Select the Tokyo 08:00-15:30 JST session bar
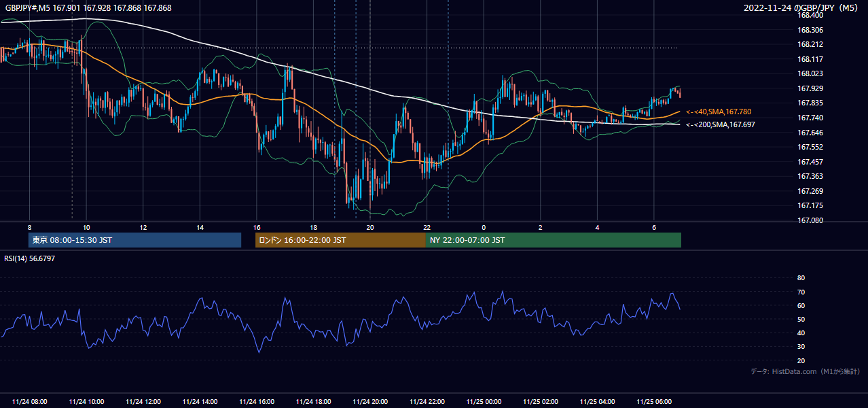The image size is (868, 408). (134, 240)
